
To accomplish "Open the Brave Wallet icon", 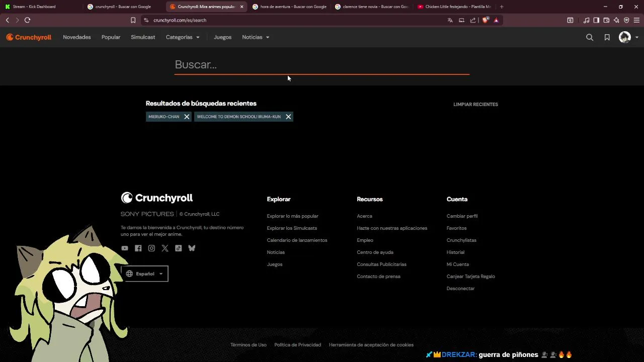I will [606, 20].
